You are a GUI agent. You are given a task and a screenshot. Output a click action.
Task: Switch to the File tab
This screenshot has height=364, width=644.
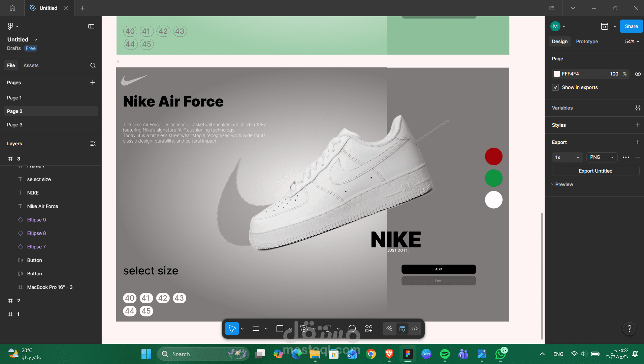click(x=11, y=65)
